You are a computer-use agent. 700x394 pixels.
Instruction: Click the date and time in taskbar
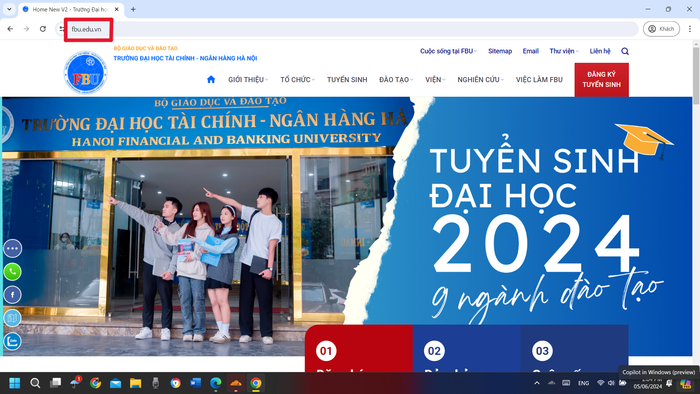pos(648,383)
